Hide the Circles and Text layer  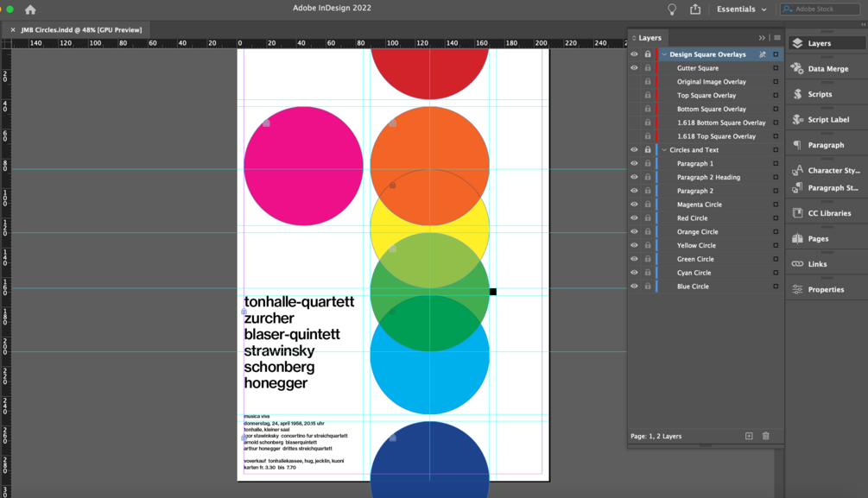coord(635,150)
